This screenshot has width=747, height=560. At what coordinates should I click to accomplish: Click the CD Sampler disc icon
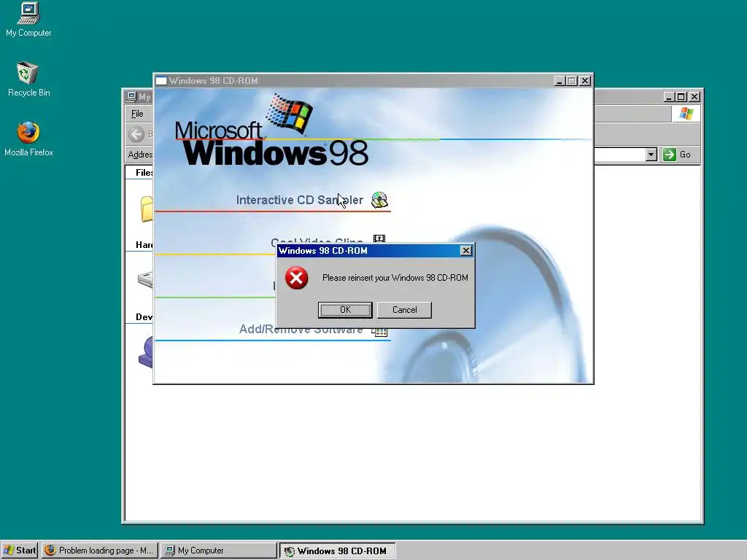click(379, 200)
